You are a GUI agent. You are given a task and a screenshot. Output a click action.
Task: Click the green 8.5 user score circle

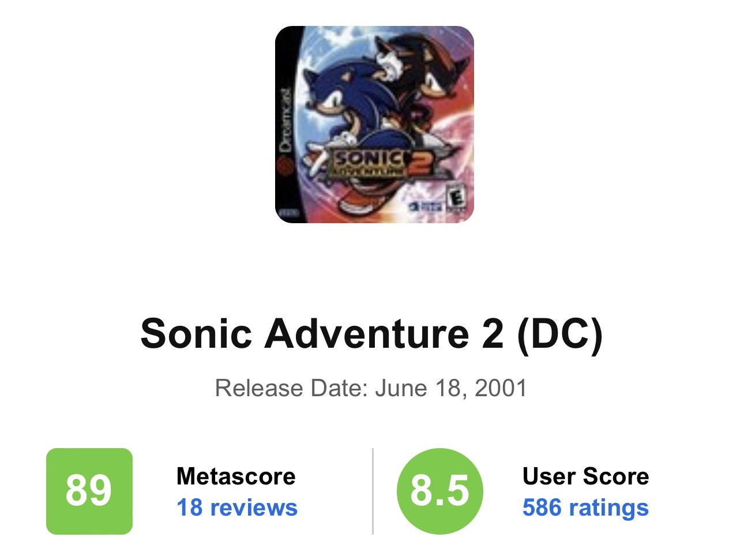click(x=440, y=491)
